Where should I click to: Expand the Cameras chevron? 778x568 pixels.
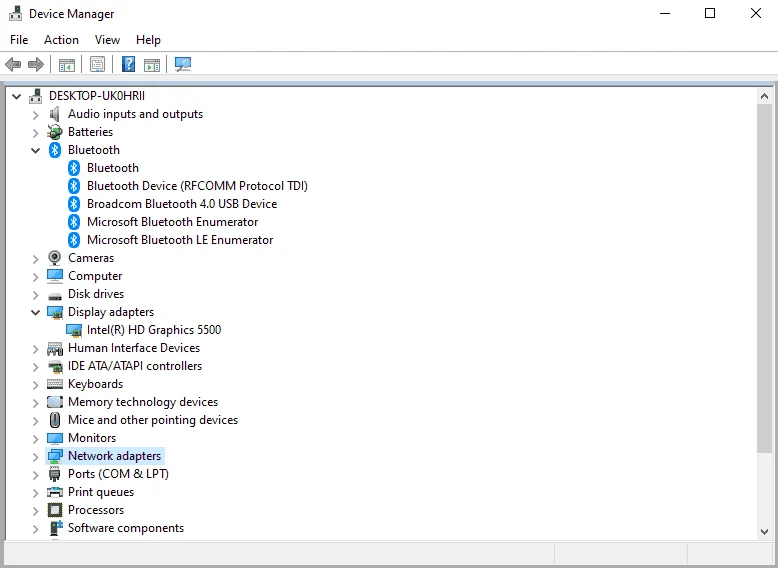35,259
